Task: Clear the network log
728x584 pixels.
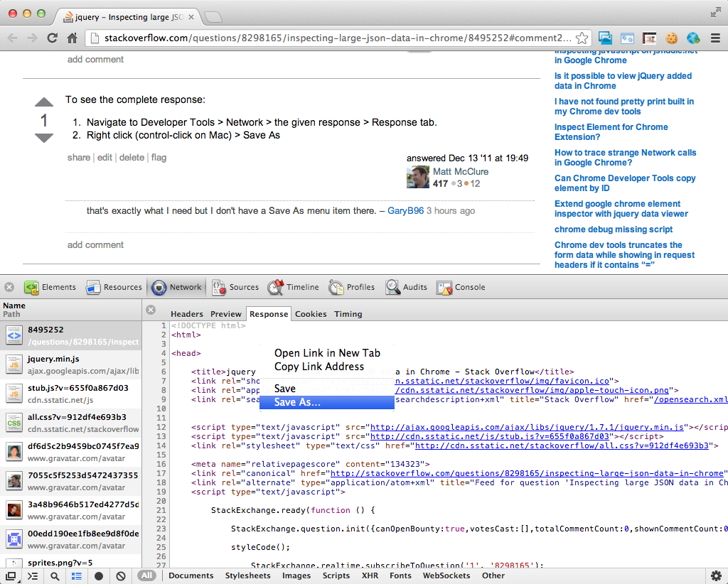Action: [121, 576]
